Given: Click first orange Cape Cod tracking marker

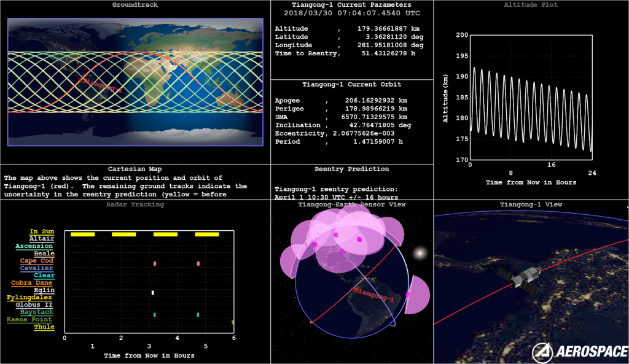Looking at the screenshot, I should click(x=155, y=263).
